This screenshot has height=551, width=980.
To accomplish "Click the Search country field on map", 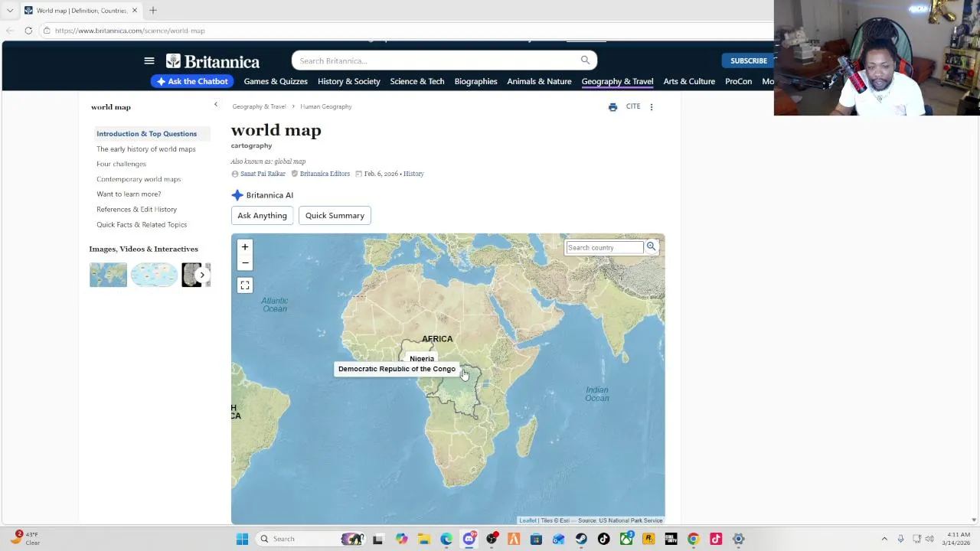I will point(605,247).
